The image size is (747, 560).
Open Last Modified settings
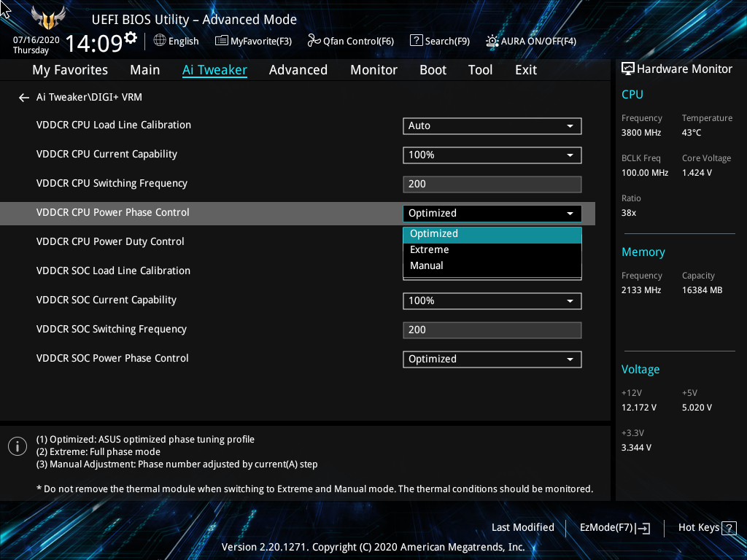click(522, 528)
